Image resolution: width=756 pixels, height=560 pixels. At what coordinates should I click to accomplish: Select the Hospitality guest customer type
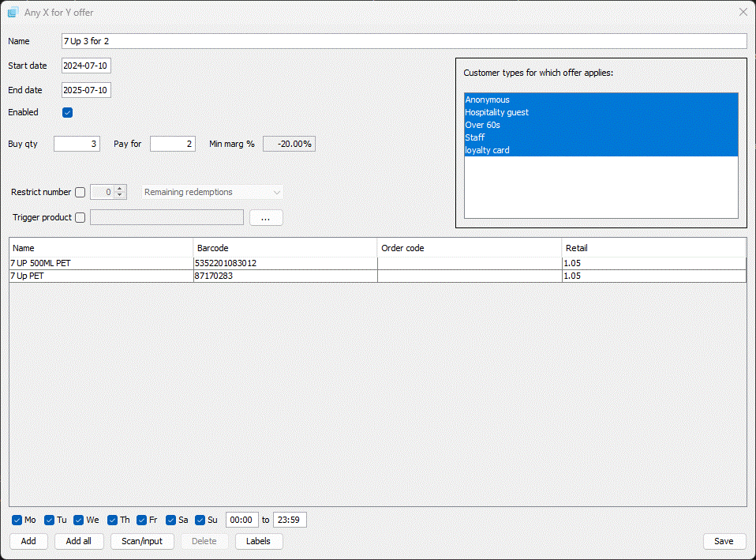(x=601, y=112)
